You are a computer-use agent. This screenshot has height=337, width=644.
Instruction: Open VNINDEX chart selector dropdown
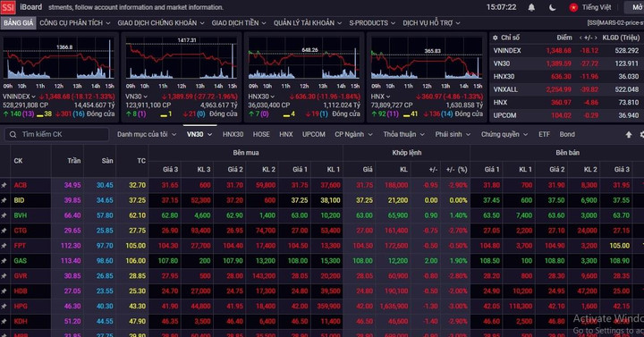(20, 97)
